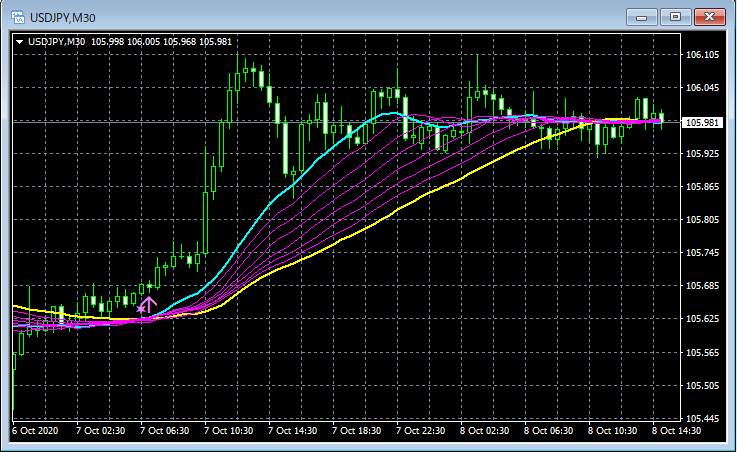Click the 8 Oct 10:30 time label
Screen dimensions: 737x452
[612, 431]
